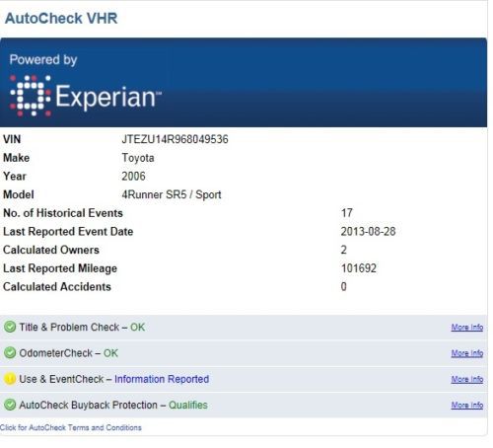493x448 pixels.
Task: Click the Information Reported status text
Action: click(x=162, y=379)
